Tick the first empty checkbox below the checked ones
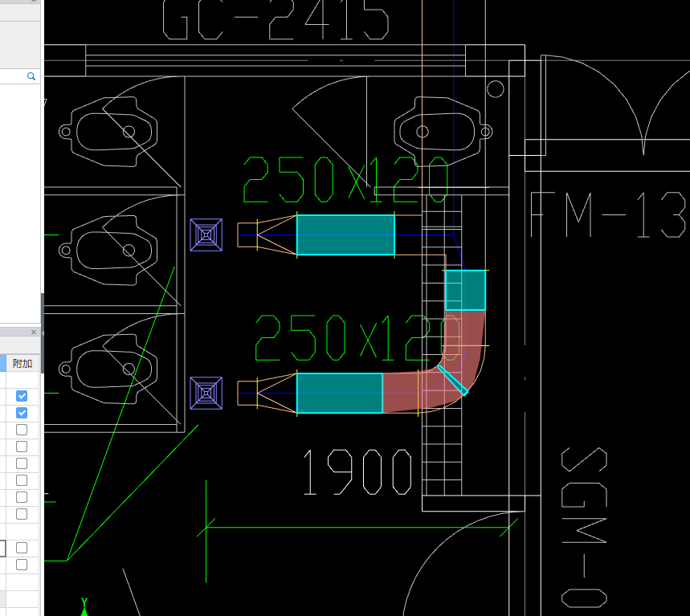This screenshot has width=690, height=616. [x=22, y=430]
